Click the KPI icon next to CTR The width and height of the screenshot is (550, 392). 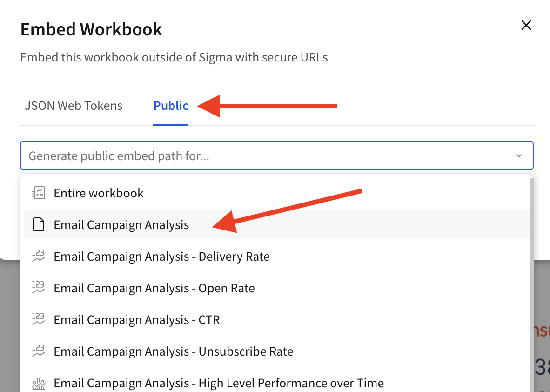pos(38,320)
